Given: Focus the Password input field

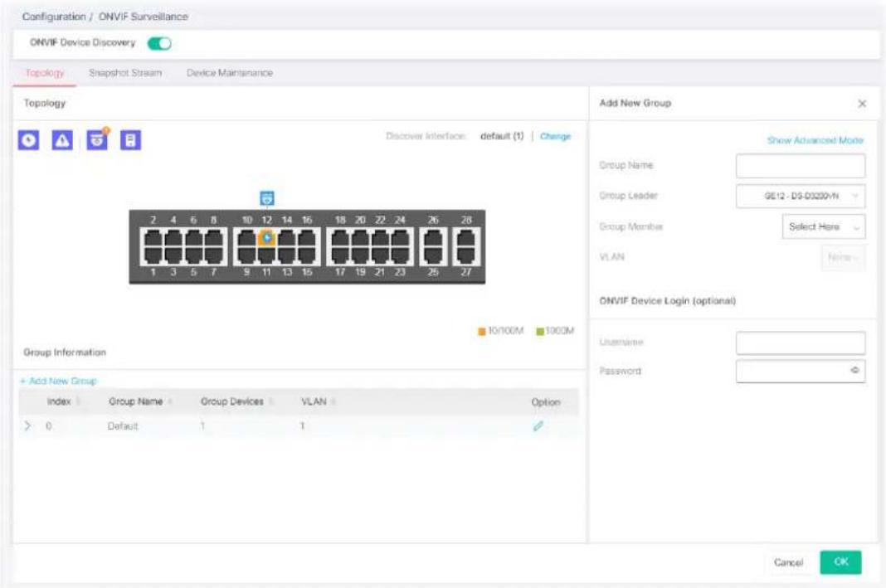Looking at the screenshot, I should point(800,371).
